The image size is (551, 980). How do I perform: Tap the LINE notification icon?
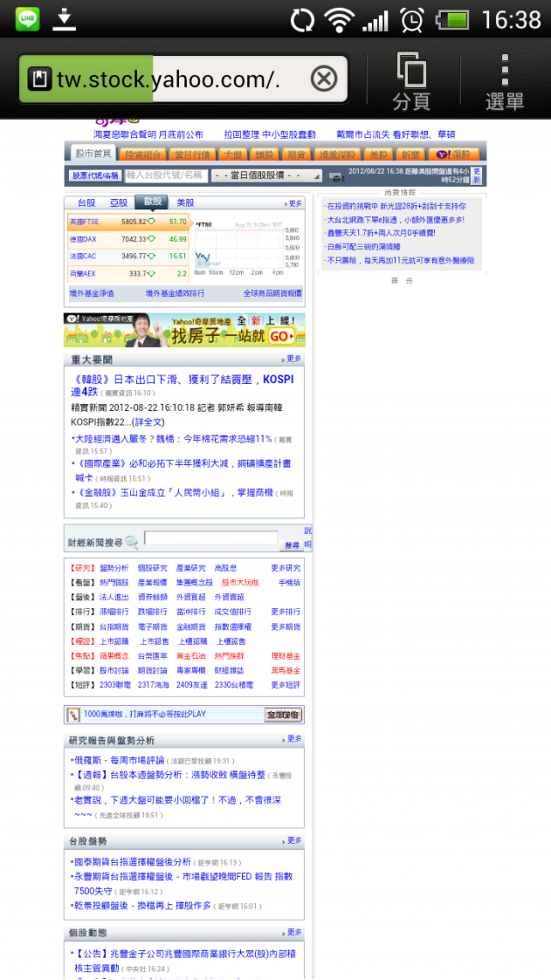click(x=28, y=19)
